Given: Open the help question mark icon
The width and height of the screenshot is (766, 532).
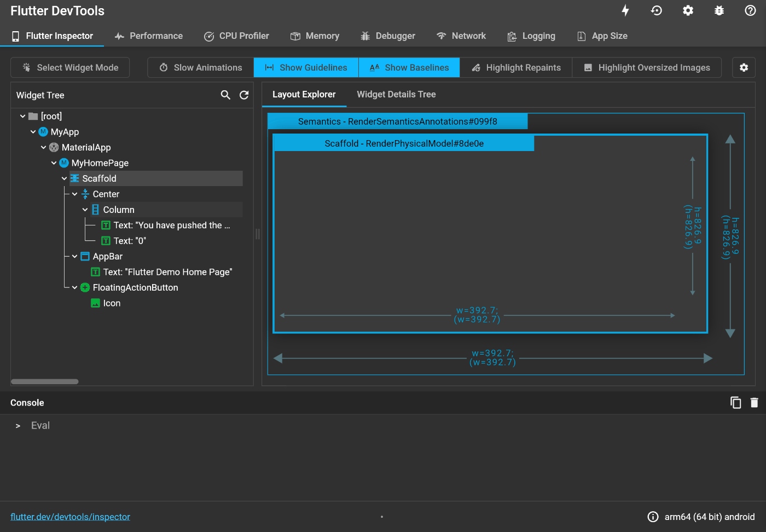Looking at the screenshot, I should 751,10.
